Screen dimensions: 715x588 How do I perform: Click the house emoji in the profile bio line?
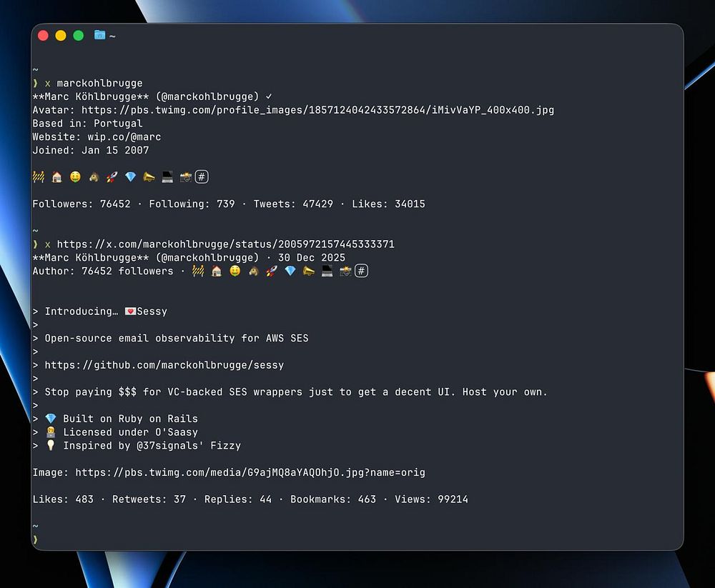pyautogui.click(x=57, y=177)
